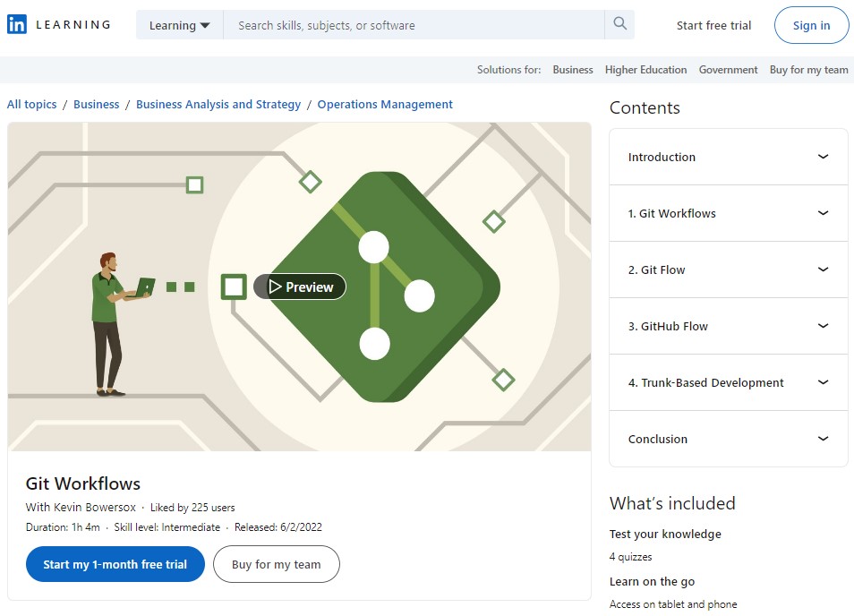Viewport: 854px width, 616px height.
Task: Select Buy for my team in top bar
Action: pos(809,70)
